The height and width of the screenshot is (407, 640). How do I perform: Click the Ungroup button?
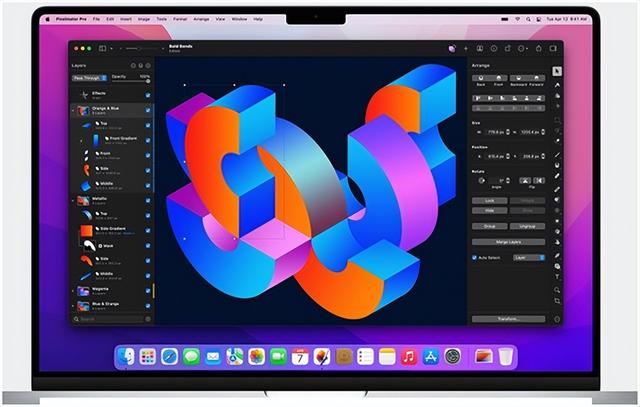click(527, 226)
